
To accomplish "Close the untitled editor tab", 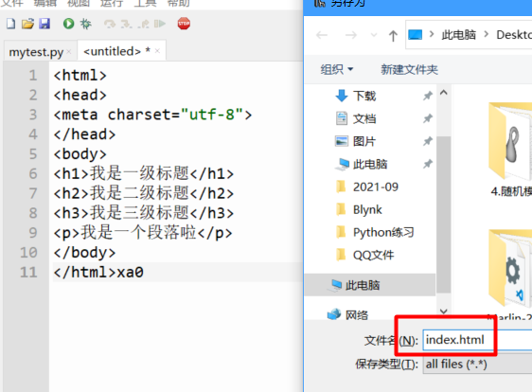I will [157, 51].
